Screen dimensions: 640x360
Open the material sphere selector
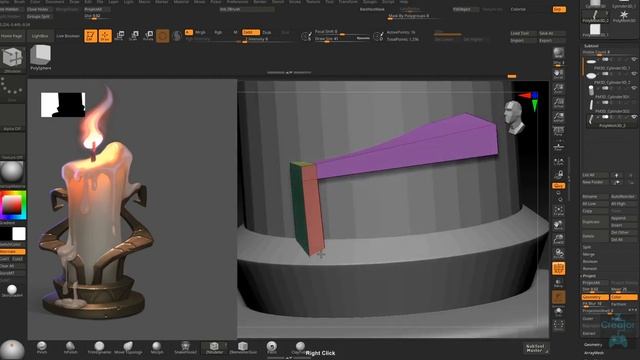click(12, 174)
